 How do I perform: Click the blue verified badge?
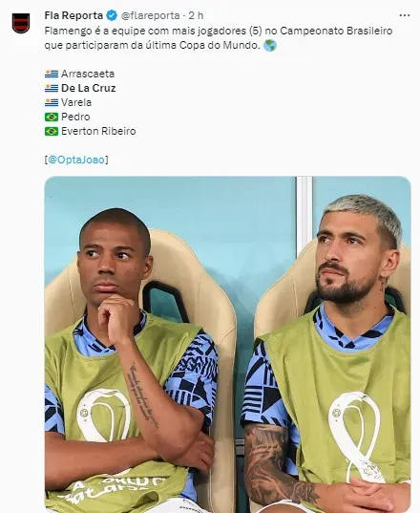tap(112, 15)
